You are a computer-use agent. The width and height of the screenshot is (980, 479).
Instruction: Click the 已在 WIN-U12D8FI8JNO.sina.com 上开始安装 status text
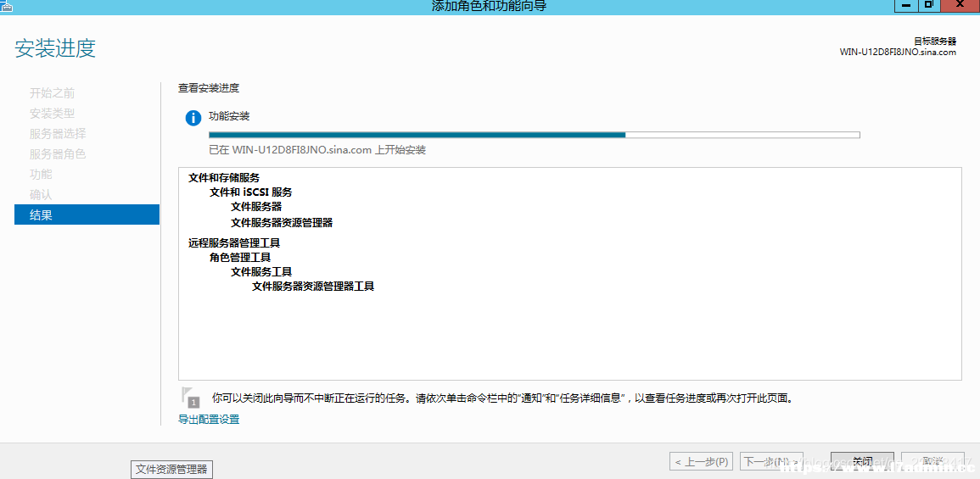point(316,150)
